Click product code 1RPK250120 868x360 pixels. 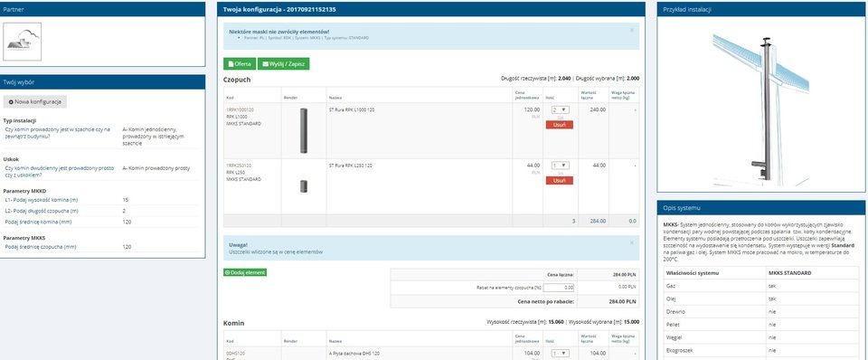(239, 165)
